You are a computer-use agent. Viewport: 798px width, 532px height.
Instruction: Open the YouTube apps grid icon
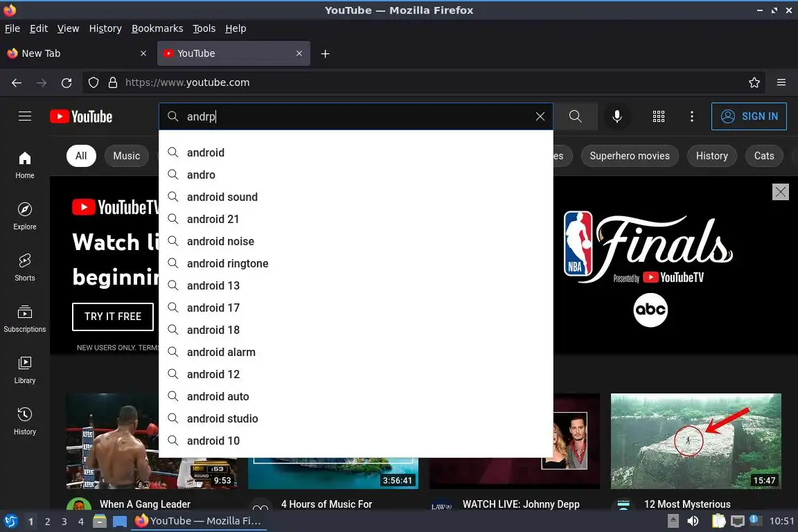click(x=659, y=116)
